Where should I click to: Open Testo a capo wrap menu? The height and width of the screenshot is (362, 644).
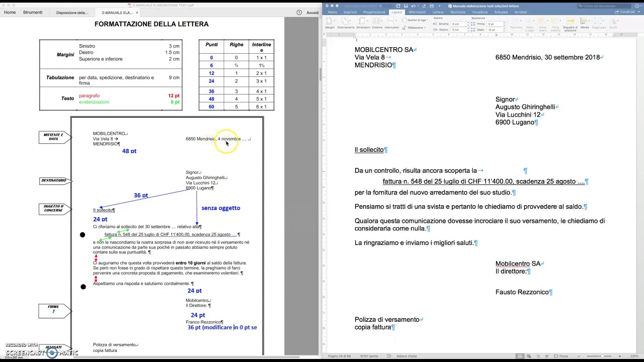(530, 24)
